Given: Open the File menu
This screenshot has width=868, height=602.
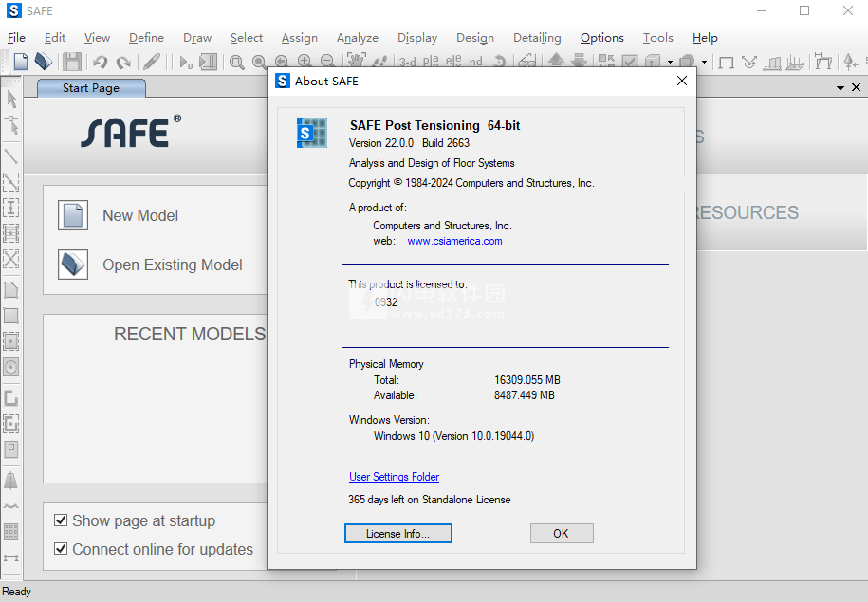Looking at the screenshot, I should click(17, 38).
